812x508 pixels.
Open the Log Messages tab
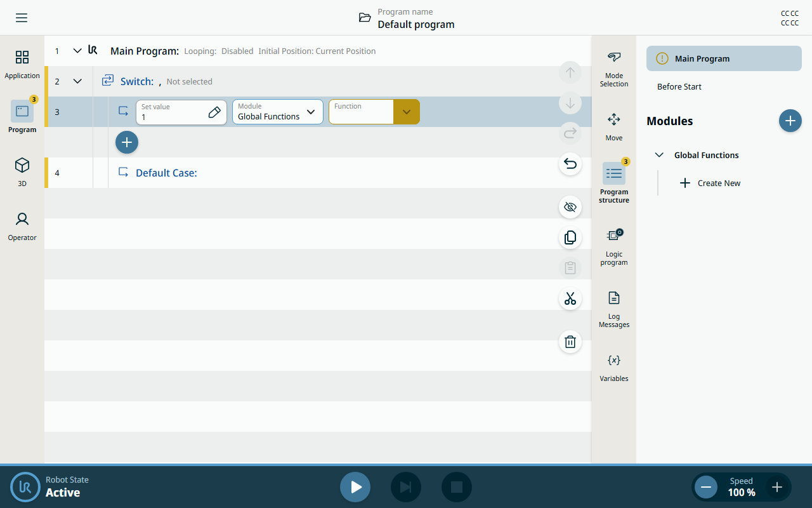(614, 309)
